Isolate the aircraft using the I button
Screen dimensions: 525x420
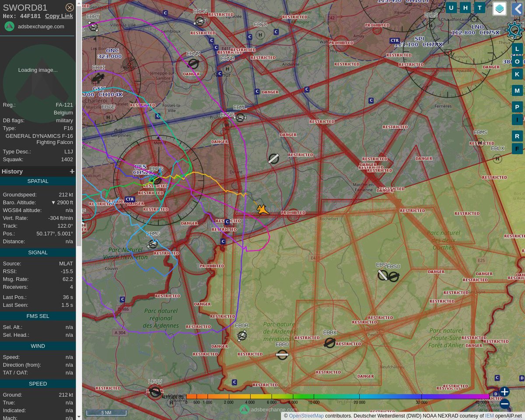pos(517,119)
